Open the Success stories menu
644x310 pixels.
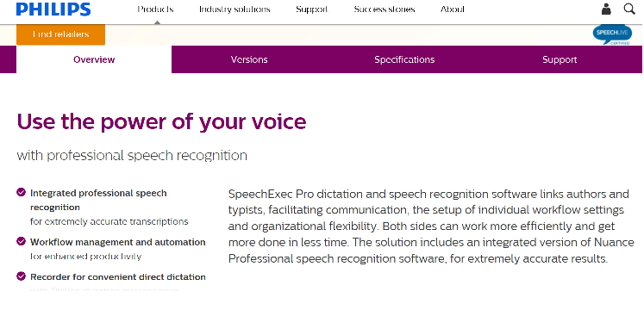[385, 9]
